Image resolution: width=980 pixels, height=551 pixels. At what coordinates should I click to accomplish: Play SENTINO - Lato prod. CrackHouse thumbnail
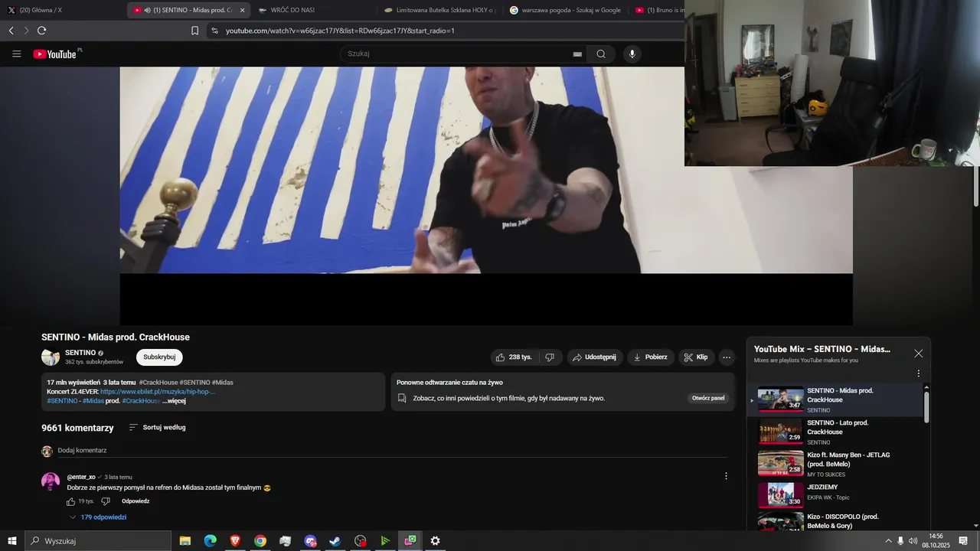click(x=781, y=431)
